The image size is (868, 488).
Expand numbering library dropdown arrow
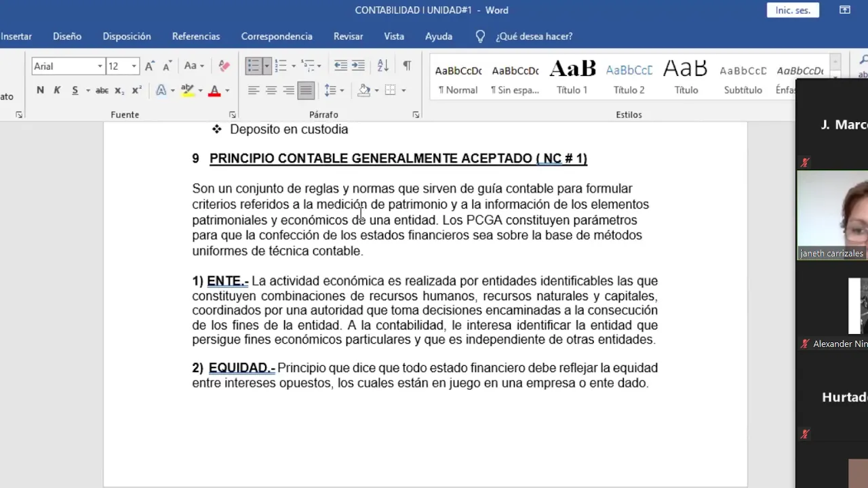point(294,66)
